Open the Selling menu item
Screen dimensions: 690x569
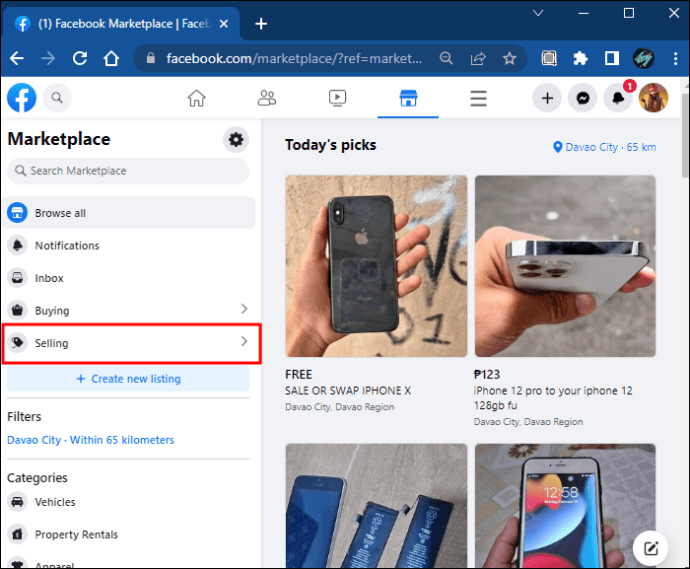tap(132, 343)
